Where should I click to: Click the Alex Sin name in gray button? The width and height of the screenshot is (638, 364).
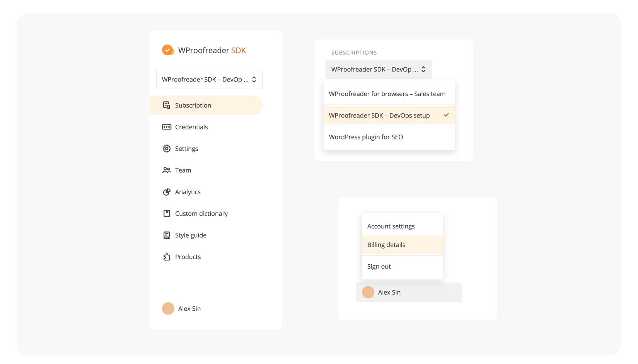389,292
